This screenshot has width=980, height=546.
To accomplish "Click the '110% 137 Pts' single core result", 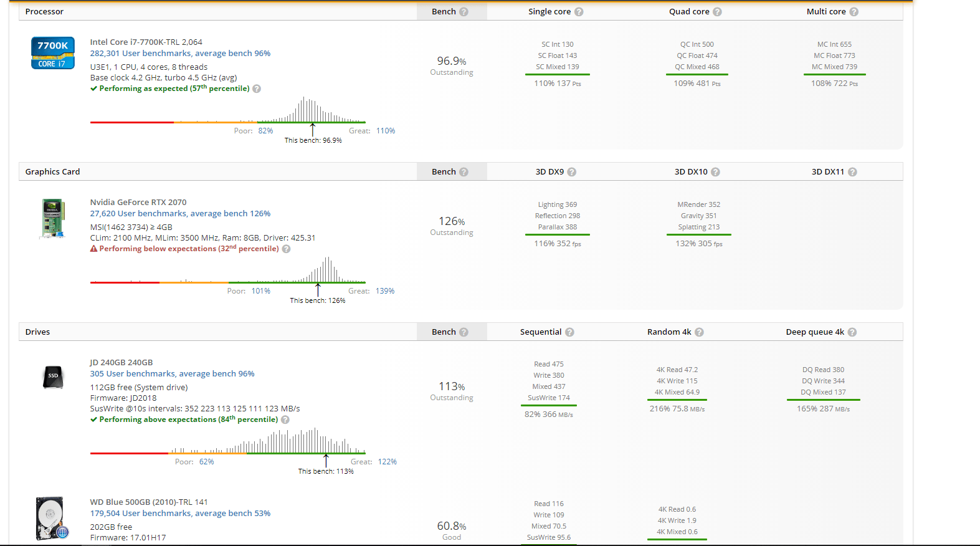I will 558,84.
